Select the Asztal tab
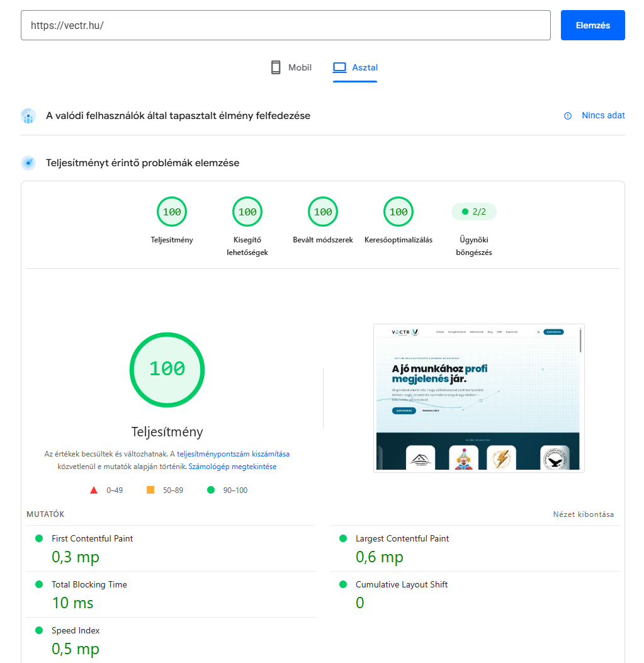 click(x=355, y=67)
